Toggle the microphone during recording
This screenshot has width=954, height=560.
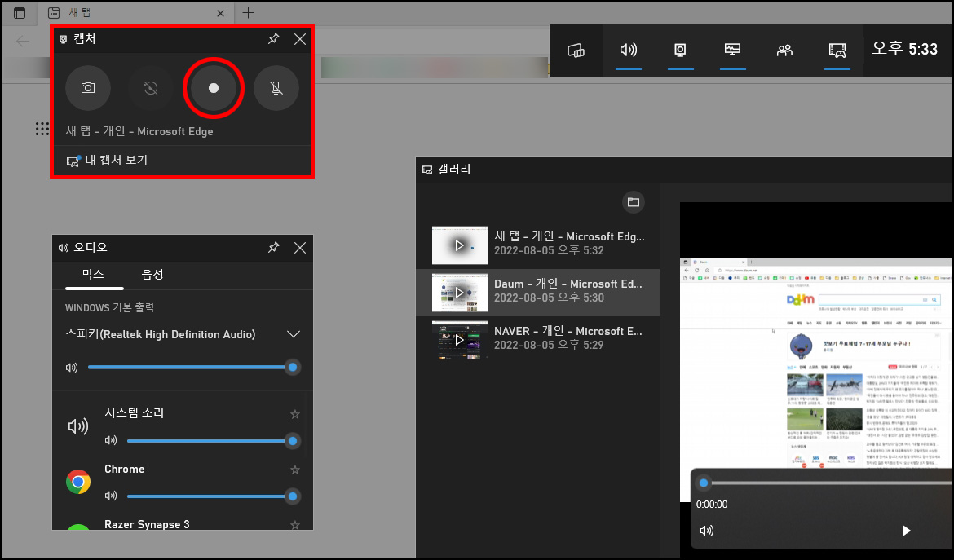(276, 88)
